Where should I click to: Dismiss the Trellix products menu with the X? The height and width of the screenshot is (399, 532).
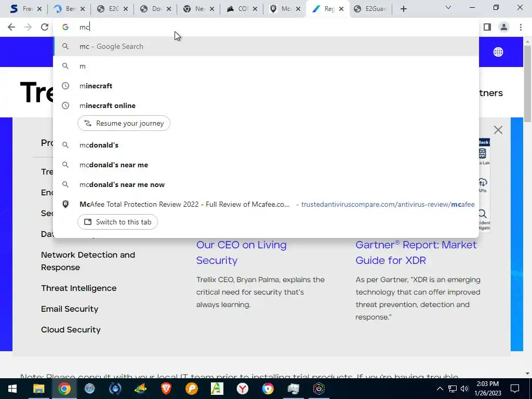tap(498, 130)
